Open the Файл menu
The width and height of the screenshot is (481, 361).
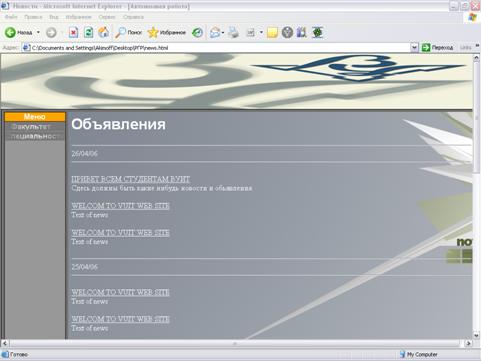click(x=11, y=17)
